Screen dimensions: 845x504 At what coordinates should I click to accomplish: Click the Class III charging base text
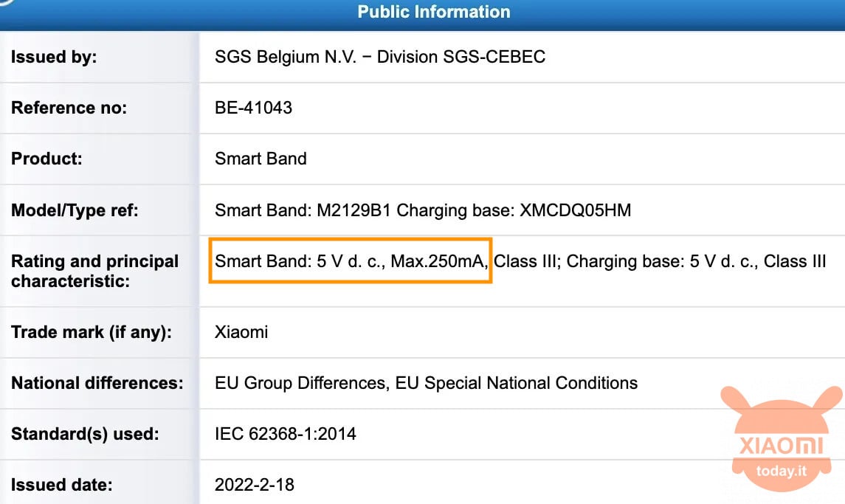pyautogui.click(x=661, y=261)
